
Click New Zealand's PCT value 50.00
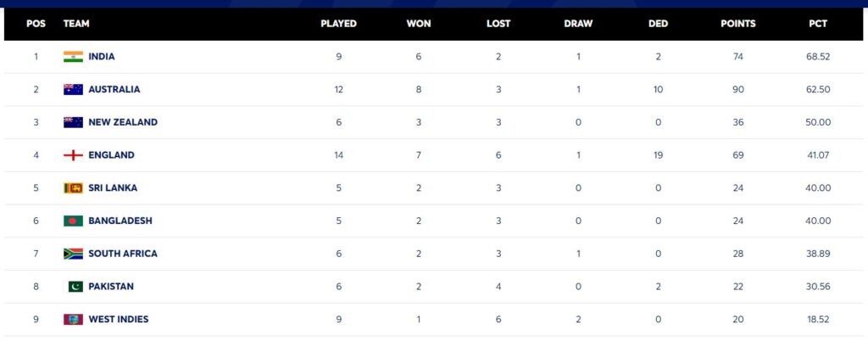pyautogui.click(x=818, y=122)
